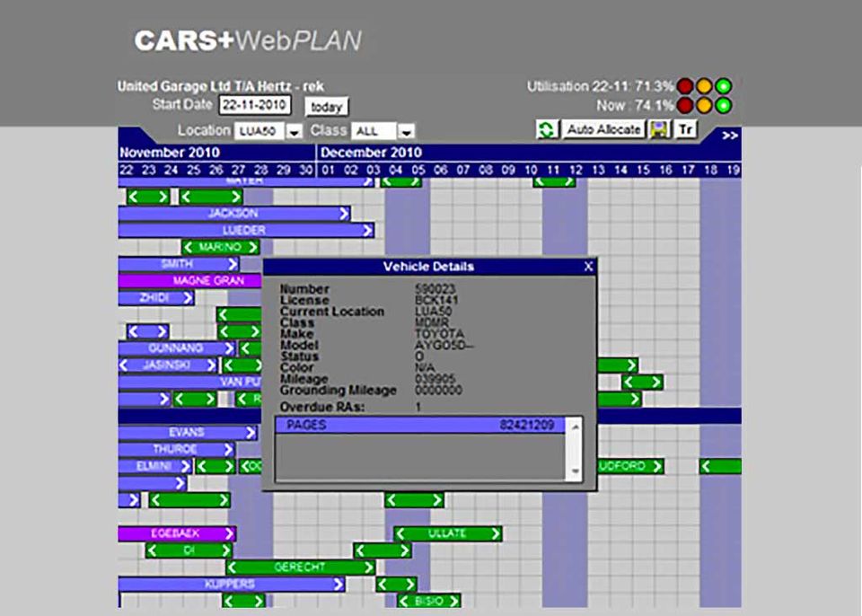Click day 19 in the date header
The image size is (862, 616).
click(x=733, y=170)
